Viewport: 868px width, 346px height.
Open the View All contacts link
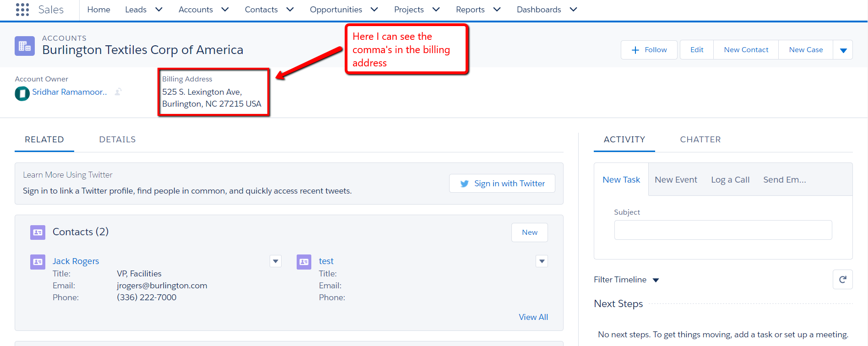pyautogui.click(x=533, y=317)
